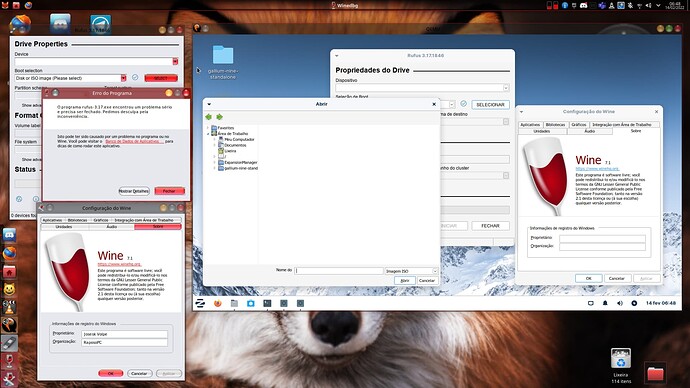Open the red home folder dock icon
This screenshot has height=388, width=690.
[10, 271]
